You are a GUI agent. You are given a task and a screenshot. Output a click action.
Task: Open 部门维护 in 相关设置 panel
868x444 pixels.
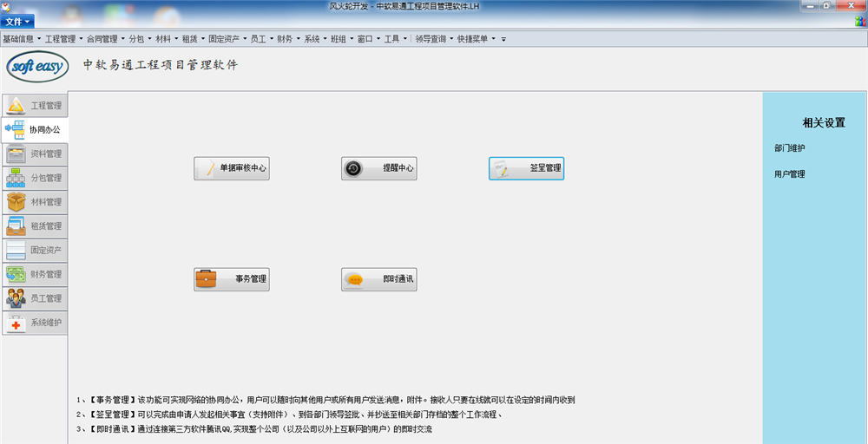pos(789,148)
